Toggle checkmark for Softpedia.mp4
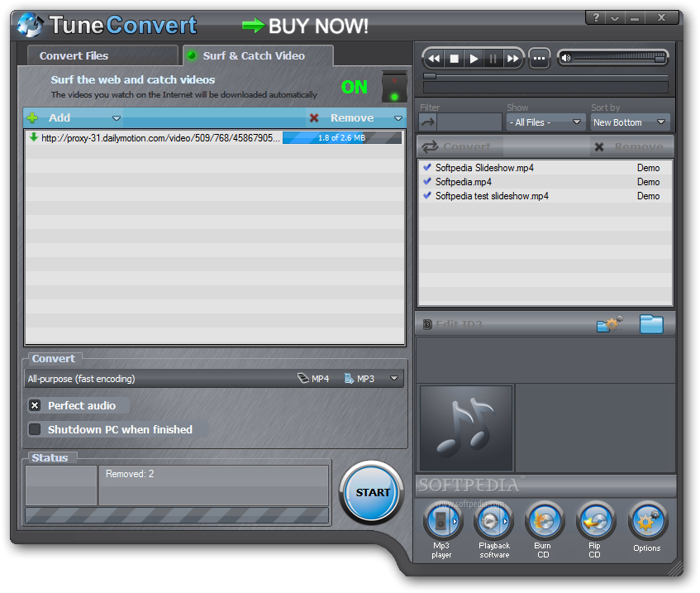Image resolution: width=700 pixels, height=593 pixels. tap(427, 181)
